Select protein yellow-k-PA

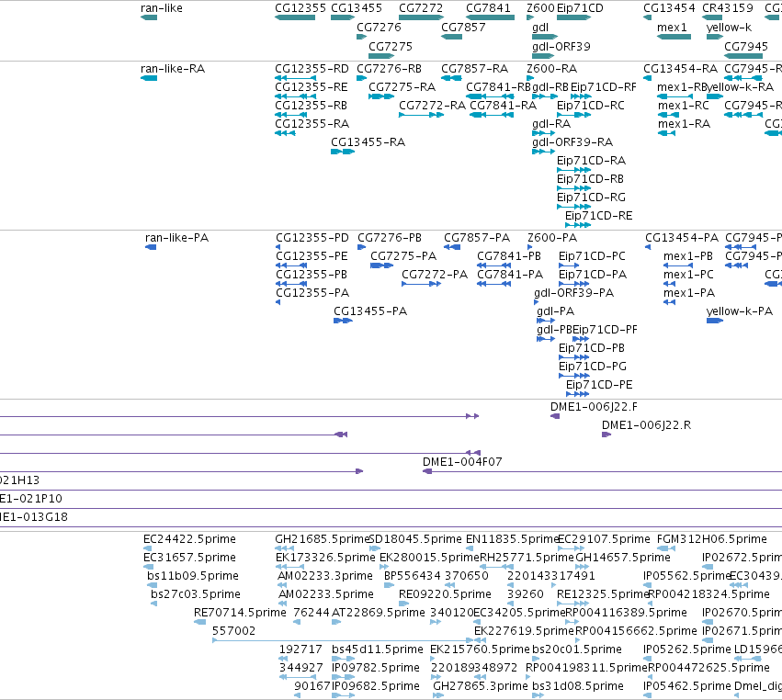tap(740, 311)
